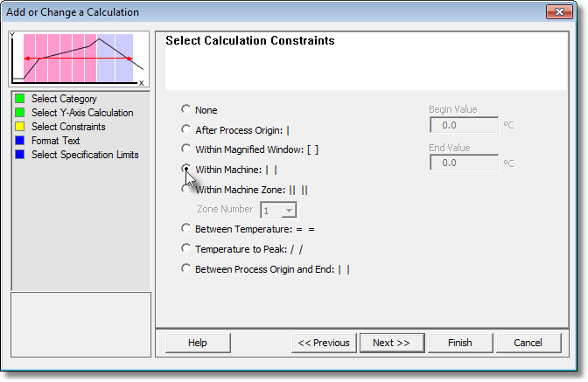Click the Begin Value input field
The image size is (588, 382).
coord(465,125)
